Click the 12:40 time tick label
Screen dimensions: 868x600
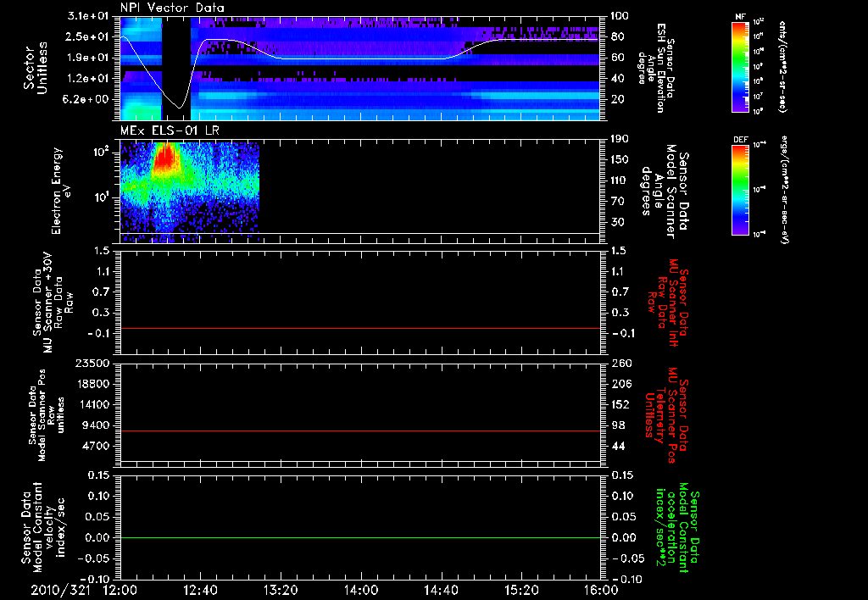[x=200, y=590]
